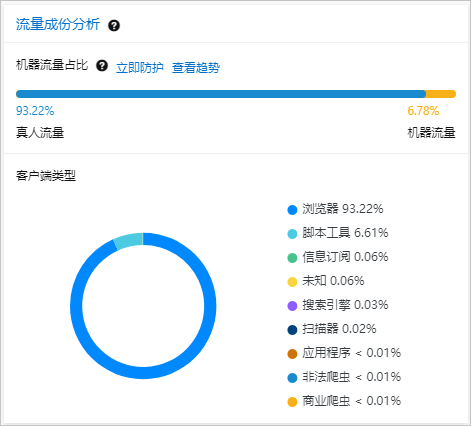Image resolution: width=471 pixels, height=426 pixels.
Task: Select legend text 搜索引擎 0.03%
Action: [x=345, y=305]
